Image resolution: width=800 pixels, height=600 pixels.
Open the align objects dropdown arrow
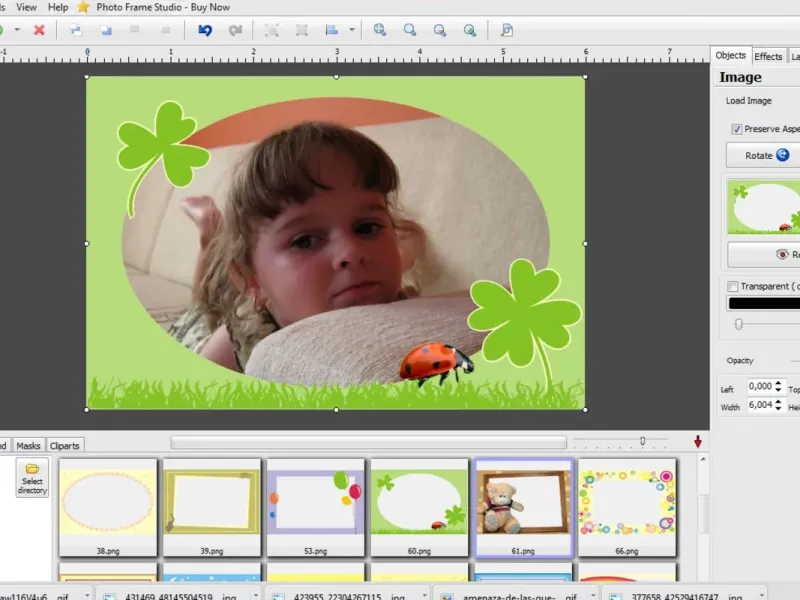click(x=352, y=30)
